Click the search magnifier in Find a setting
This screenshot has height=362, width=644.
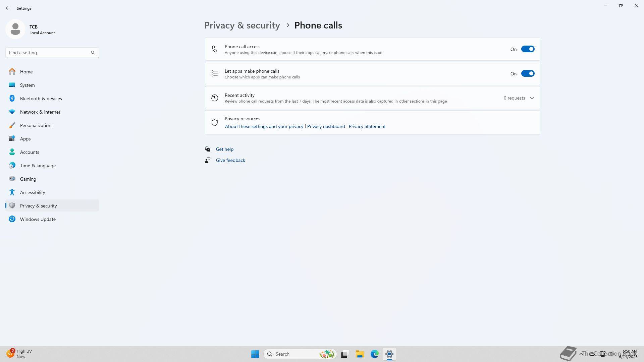tap(93, 53)
